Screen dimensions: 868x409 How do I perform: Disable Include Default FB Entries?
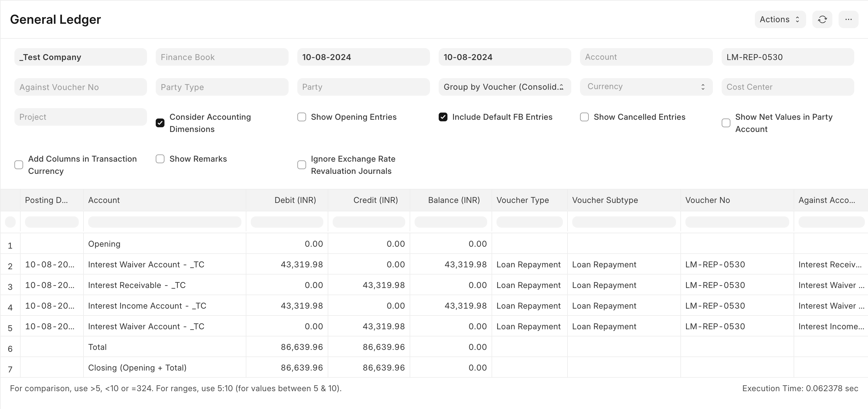coord(443,117)
